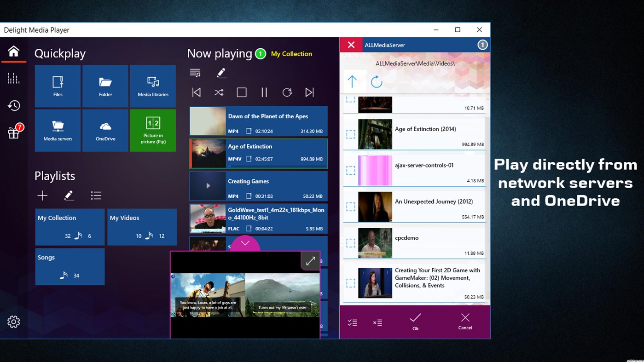Image resolution: width=644 pixels, height=362 pixels.
Task: Confirm file selection with Ok
Action: coord(415,322)
